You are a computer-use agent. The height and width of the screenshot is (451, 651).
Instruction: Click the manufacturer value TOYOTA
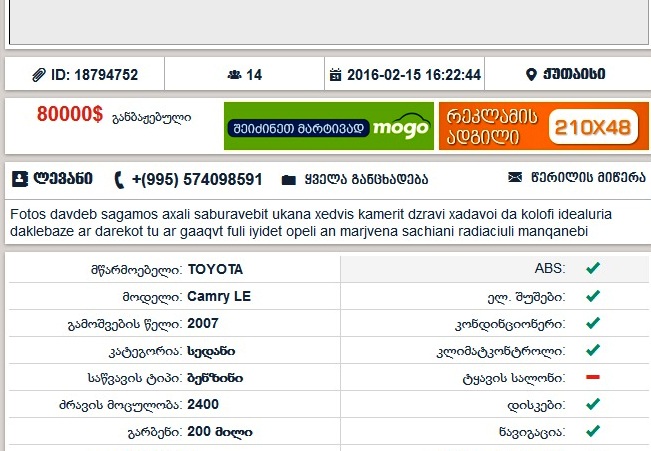215,270
